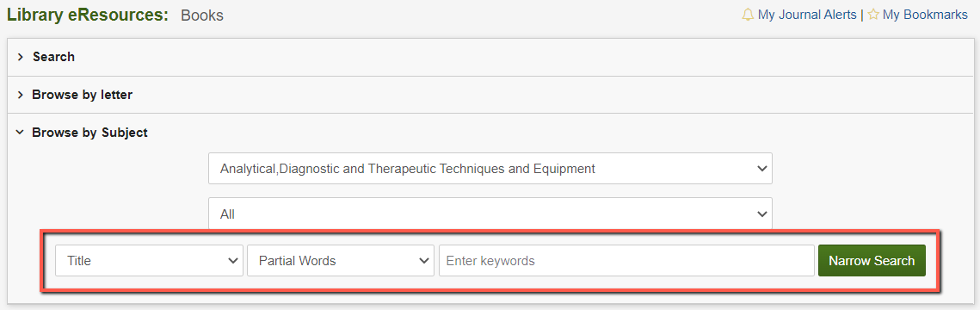Click the bell icon for journal alerts
The width and height of the screenshot is (980, 310).
748,15
